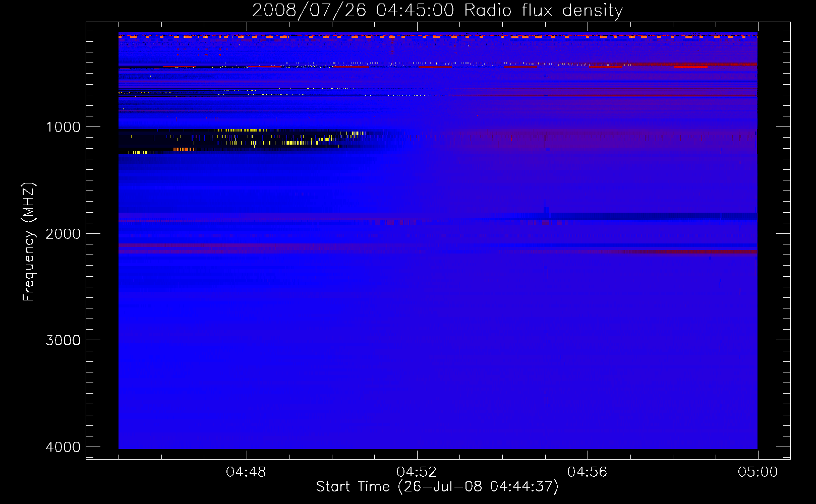The height and width of the screenshot is (504, 816).
Task: Click the 4000 frequency tick label
Action: [63, 447]
